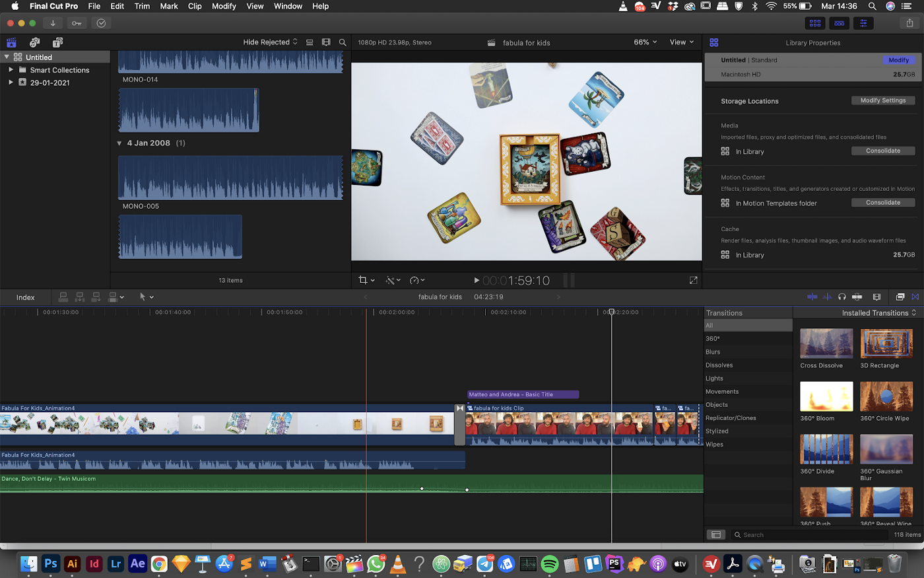Collapse the Untitled library
Image resolution: width=924 pixels, height=578 pixels.
click(x=7, y=57)
